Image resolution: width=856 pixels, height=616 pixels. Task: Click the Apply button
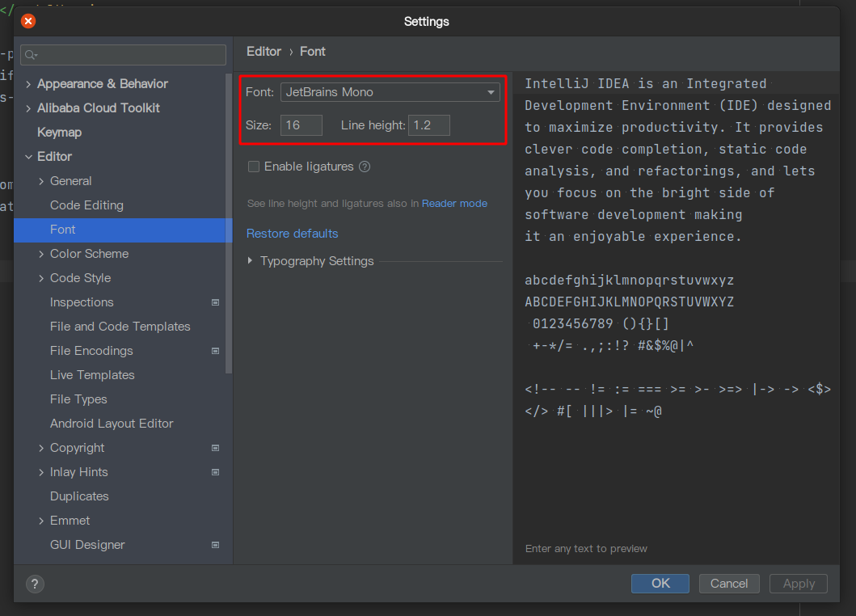(799, 583)
